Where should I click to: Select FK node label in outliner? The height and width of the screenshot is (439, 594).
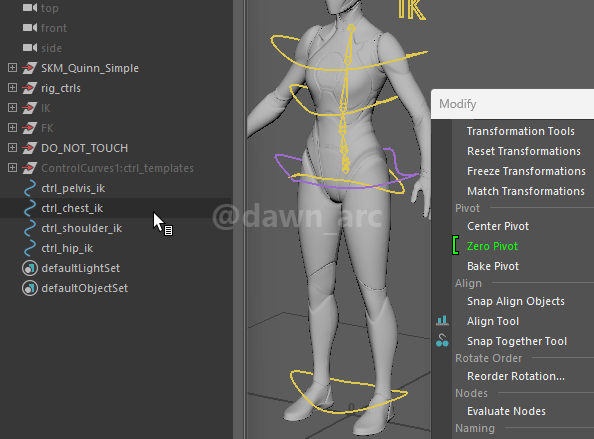[47, 128]
